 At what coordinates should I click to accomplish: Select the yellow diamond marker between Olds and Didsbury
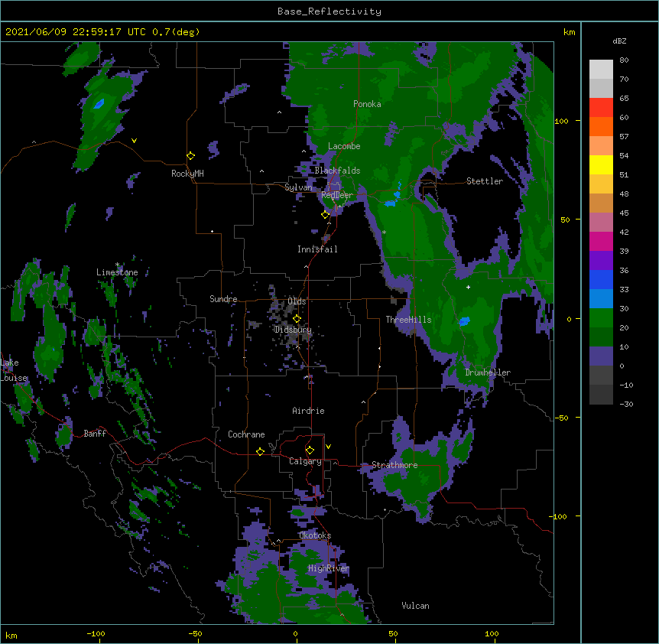(x=297, y=319)
